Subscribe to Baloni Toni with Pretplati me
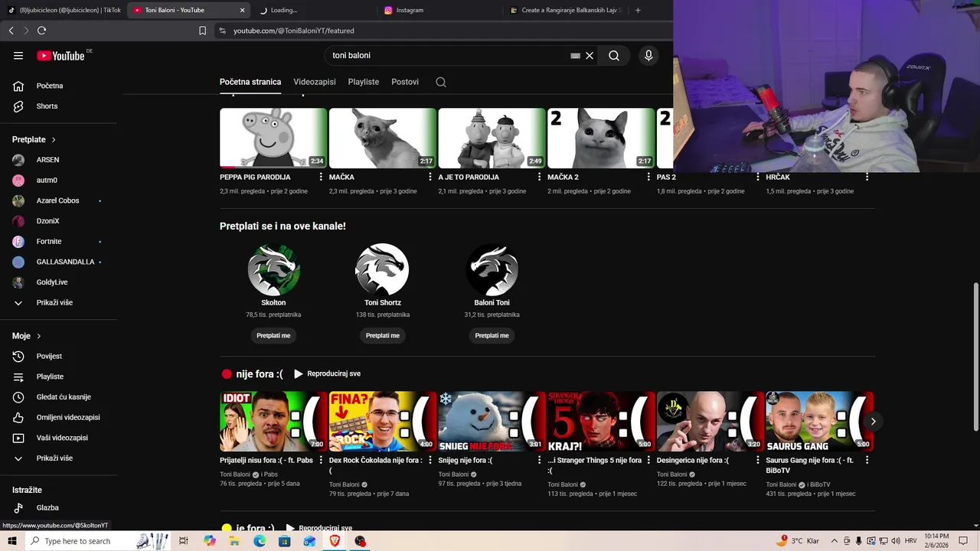 492,335
